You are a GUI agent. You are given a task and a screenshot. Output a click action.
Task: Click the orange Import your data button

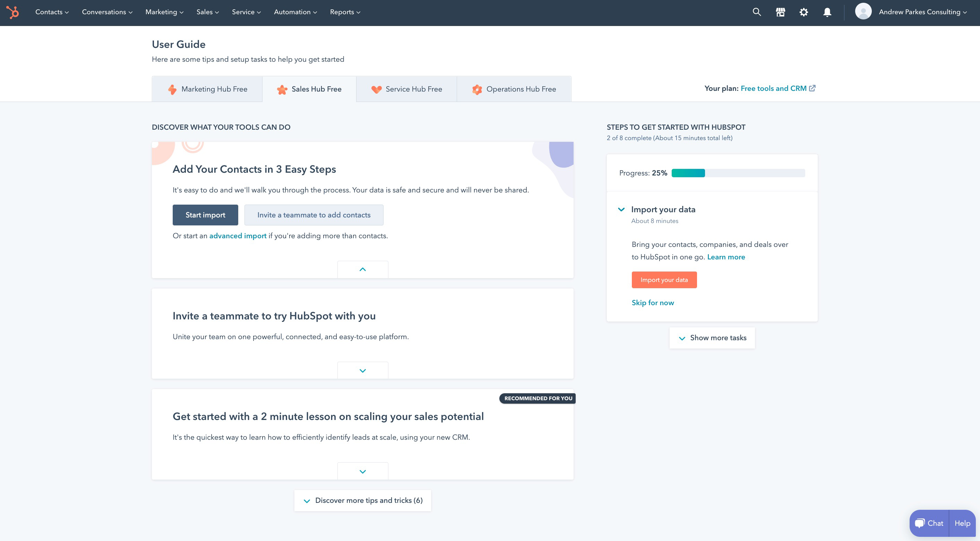(x=664, y=280)
